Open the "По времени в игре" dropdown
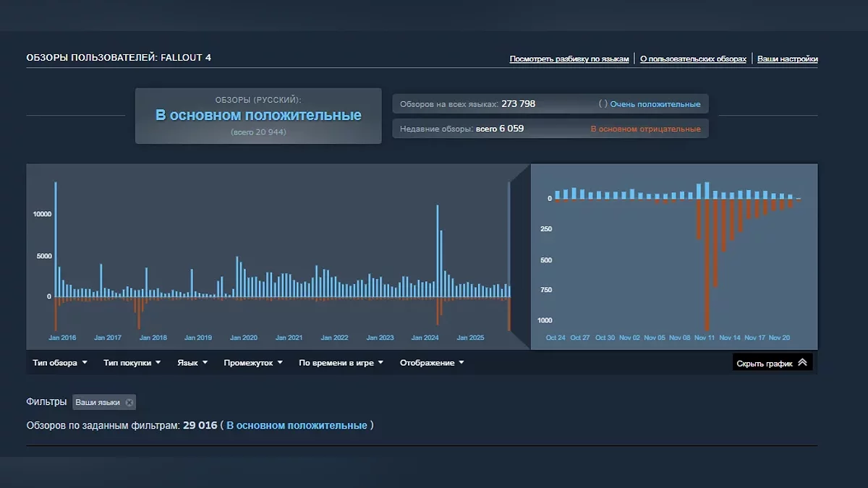 pyautogui.click(x=341, y=363)
